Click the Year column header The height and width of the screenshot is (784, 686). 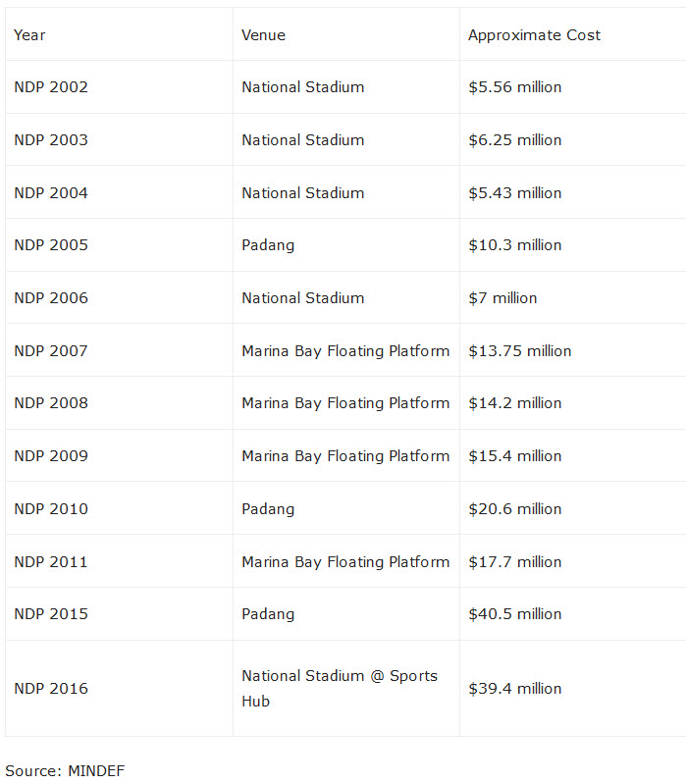coord(29,35)
